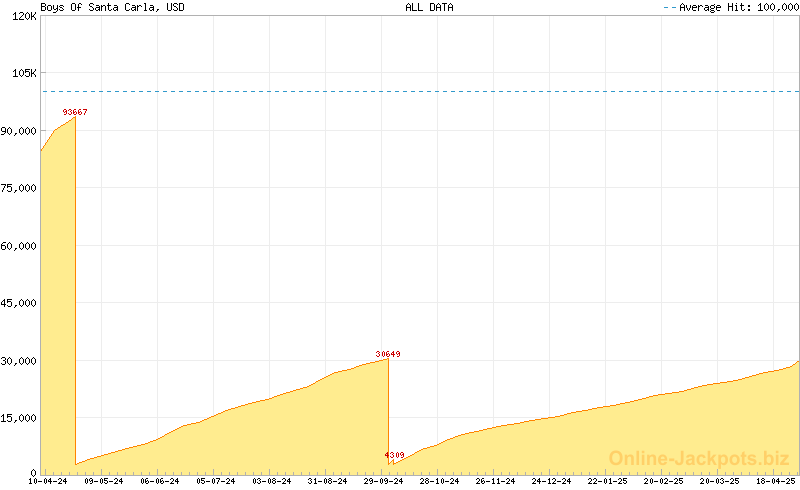Click the 'ALL DATA' heading
This screenshot has height=490, width=800.
click(x=429, y=7)
